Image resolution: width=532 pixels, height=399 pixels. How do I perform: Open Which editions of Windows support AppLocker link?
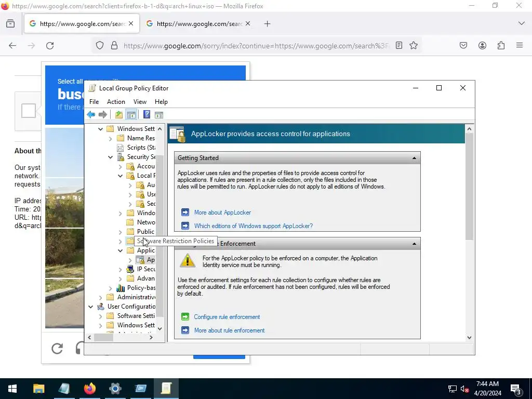(254, 226)
